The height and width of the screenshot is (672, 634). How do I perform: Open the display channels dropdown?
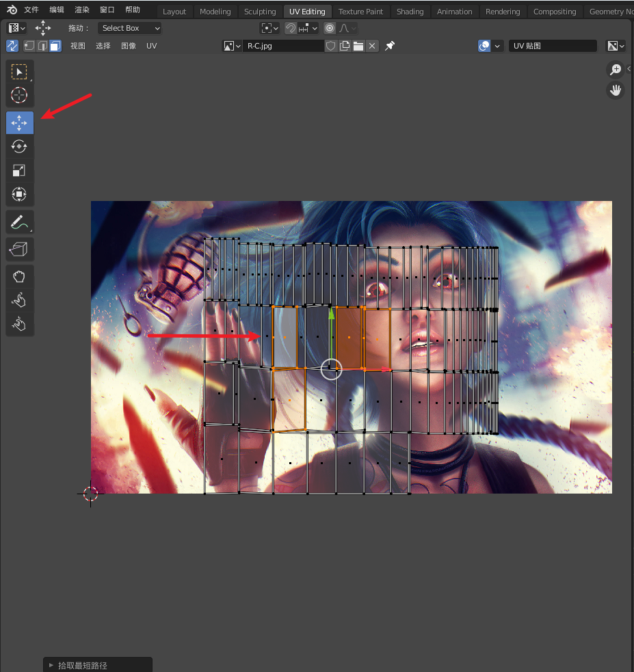[616, 46]
